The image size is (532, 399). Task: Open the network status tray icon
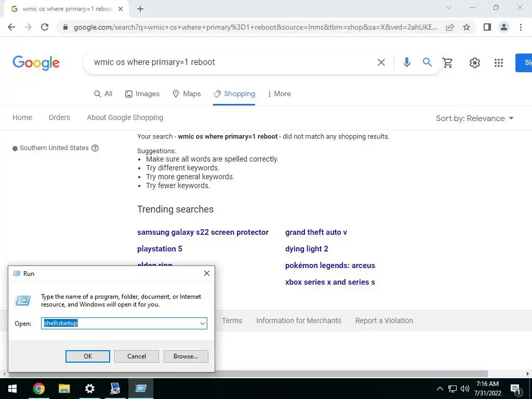(453, 389)
